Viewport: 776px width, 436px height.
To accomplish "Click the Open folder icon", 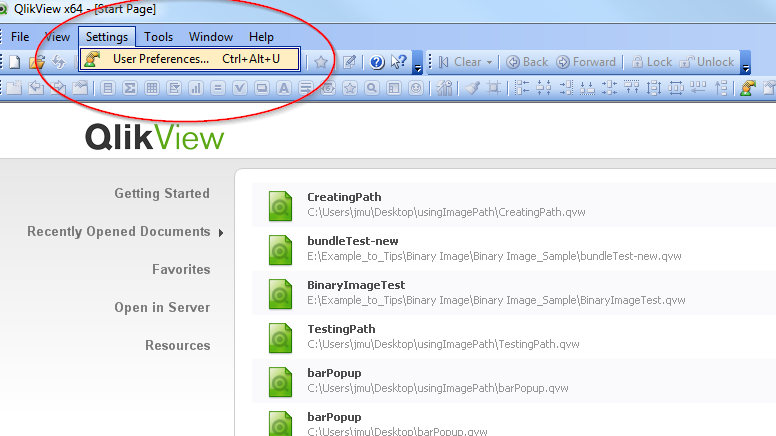I will [x=37, y=62].
